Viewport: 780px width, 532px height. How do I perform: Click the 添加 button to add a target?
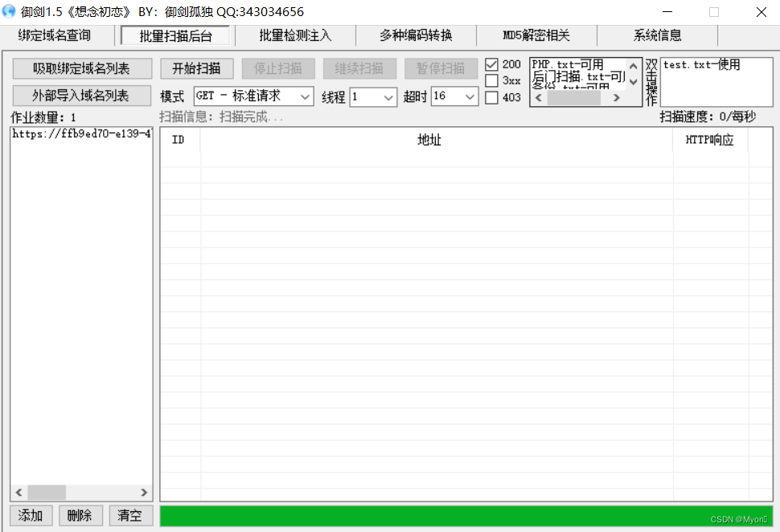pos(31,515)
